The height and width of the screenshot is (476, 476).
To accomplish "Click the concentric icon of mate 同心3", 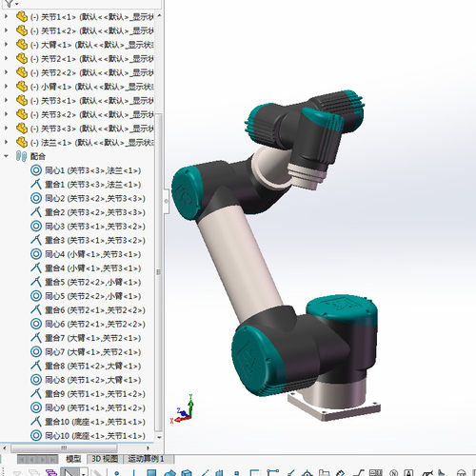I will click(36, 227).
